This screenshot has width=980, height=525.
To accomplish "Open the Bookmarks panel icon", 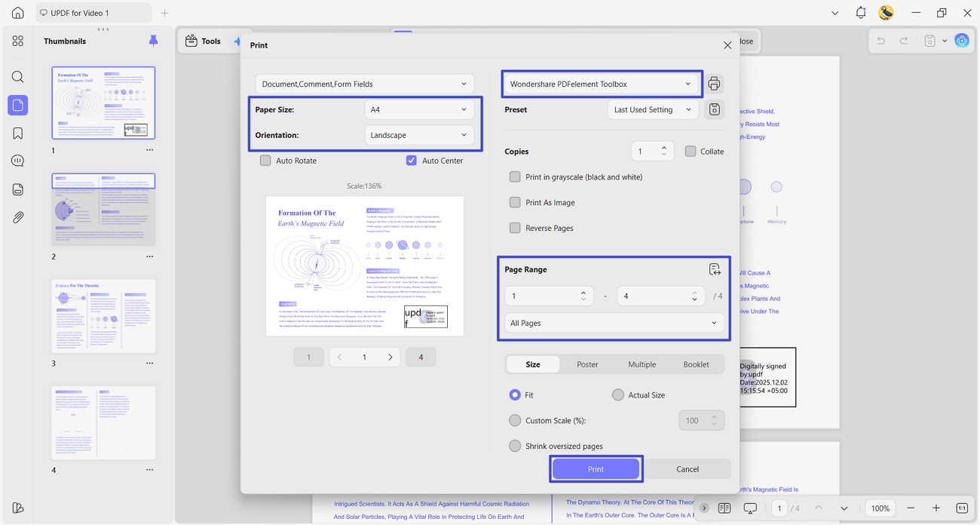I will tap(17, 134).
